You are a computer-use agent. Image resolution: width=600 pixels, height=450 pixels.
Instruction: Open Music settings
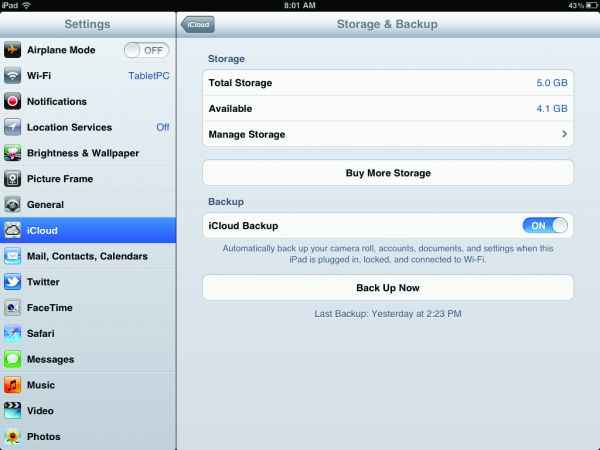[88, 385]
